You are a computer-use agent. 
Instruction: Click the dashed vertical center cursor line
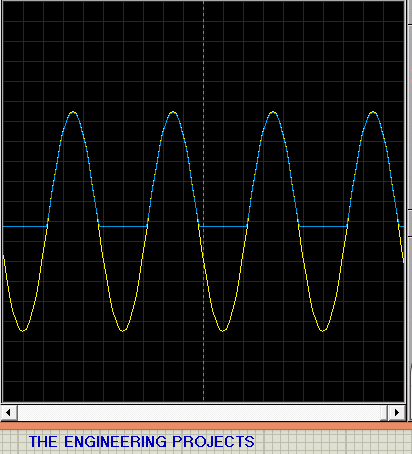pyautogui.click(x=204, y=201)
